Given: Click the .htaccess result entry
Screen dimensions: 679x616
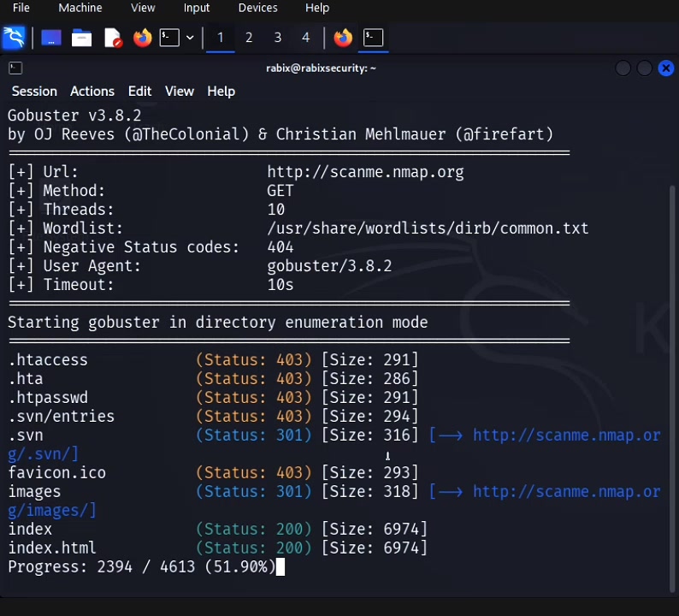Looking at the screenshot, I should pyautogui.click(x=48, y=360).
